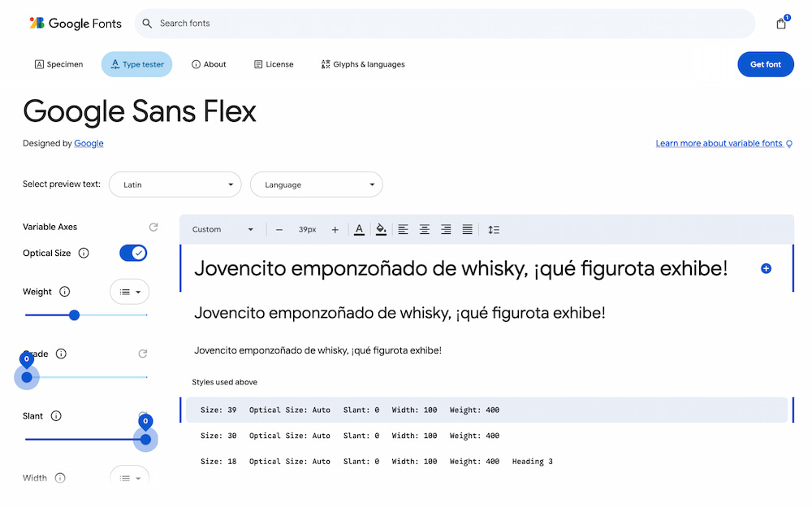812x508 pixels.
Task: Show info about the Weight axis
Action: [65, 292]
